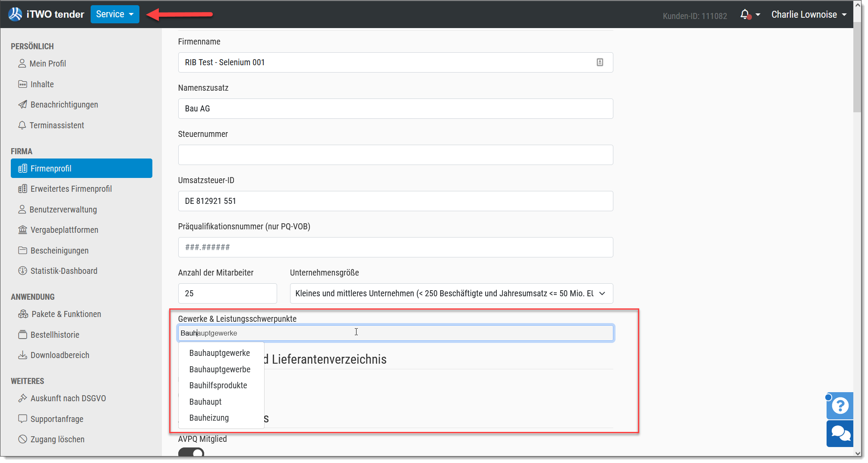Click the scrollbar down arrow
This screenshot has width=868, height=463.
pyautogui.click(x=857, y=453)
